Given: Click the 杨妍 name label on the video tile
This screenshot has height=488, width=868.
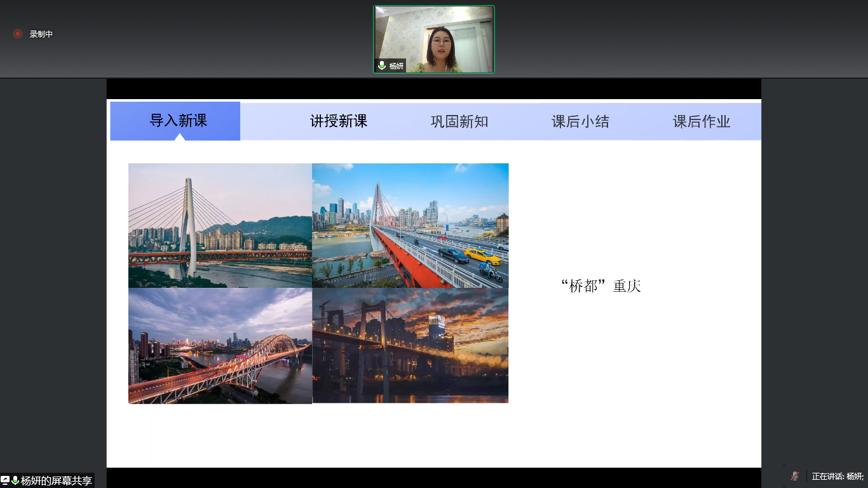Looking at the screenshot, I should pos(397,66).
